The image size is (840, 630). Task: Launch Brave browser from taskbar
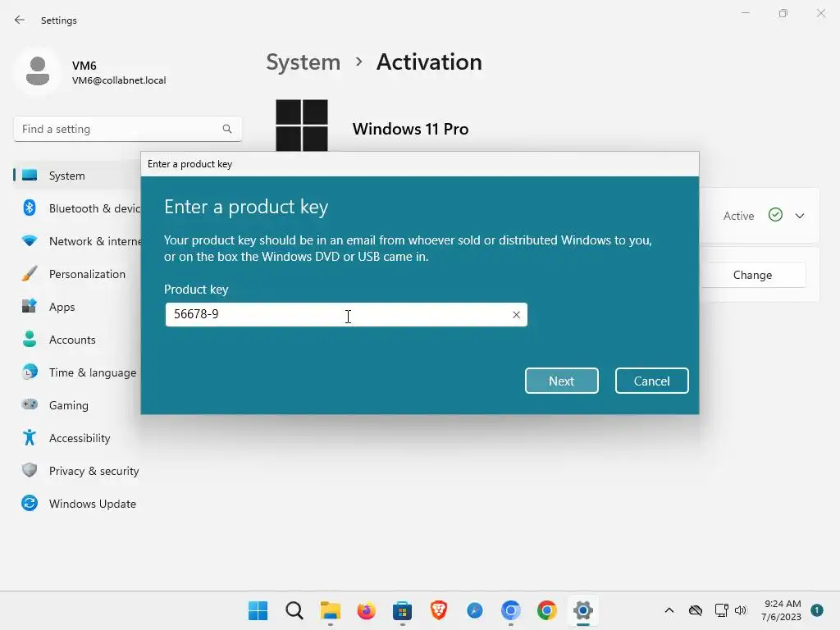pyautogui.click(x=439, y=610)
